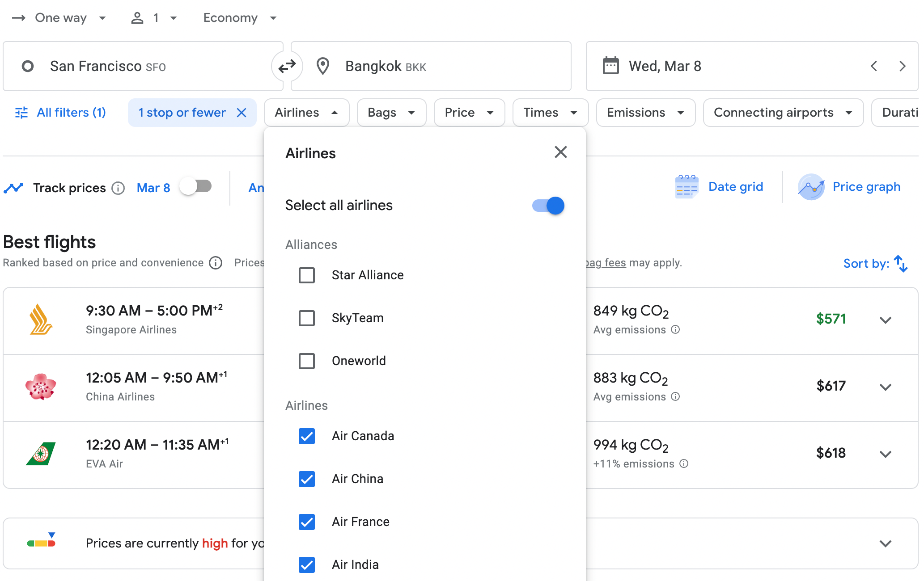Screen dimensions: 924x581
Task: Click the Singapore Airlines logo
Action: point(41,319)
